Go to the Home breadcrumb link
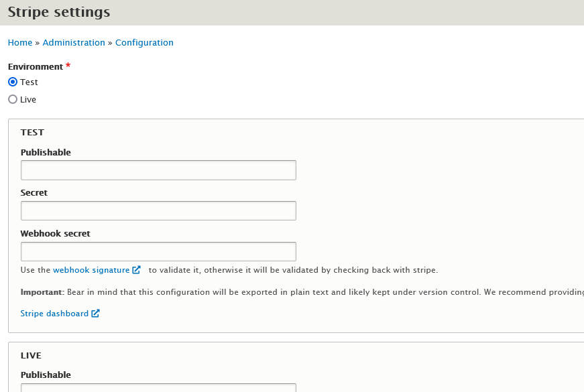584x392 pixels. pyautogui.click(x=20, y=42)
